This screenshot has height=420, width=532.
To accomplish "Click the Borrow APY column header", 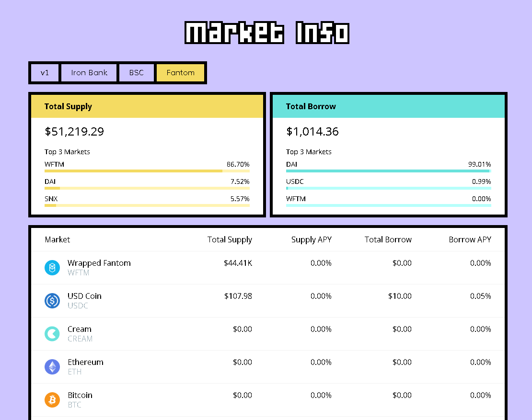I will 470,239.
